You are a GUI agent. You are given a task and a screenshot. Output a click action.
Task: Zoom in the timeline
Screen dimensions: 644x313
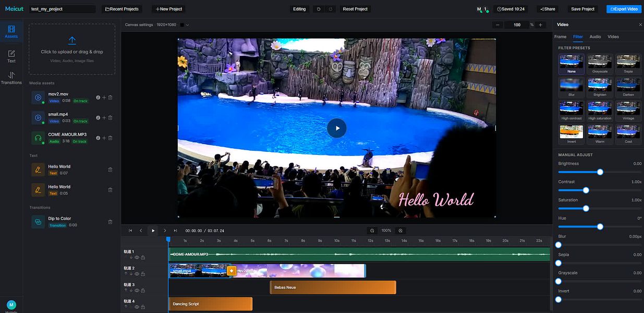(x=400, y=231)
